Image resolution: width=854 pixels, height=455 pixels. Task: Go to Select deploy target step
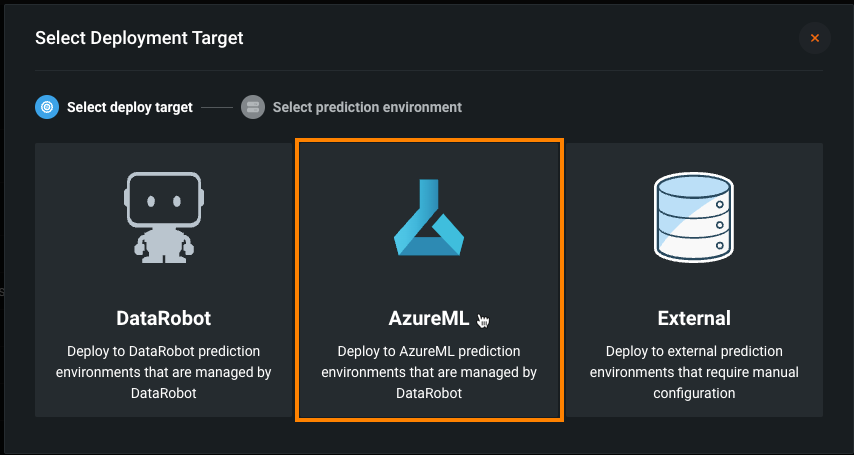click(x=129, y=107)
